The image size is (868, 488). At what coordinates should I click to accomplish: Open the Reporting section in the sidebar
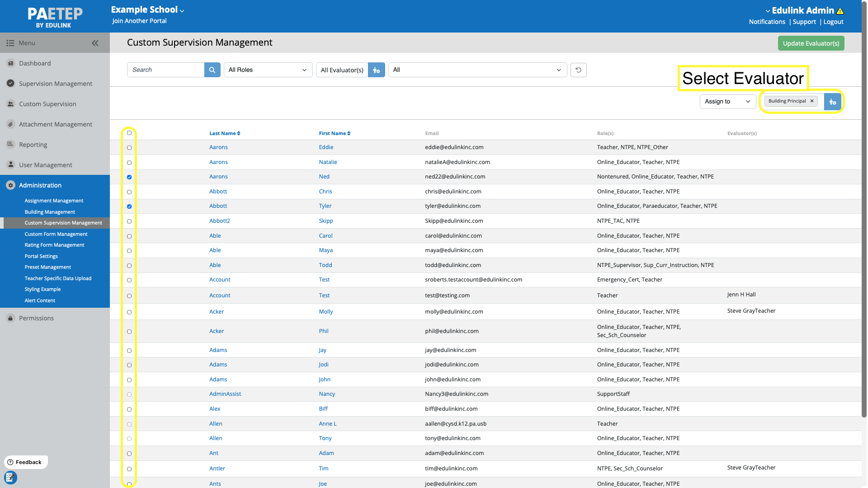pos(33,145)
